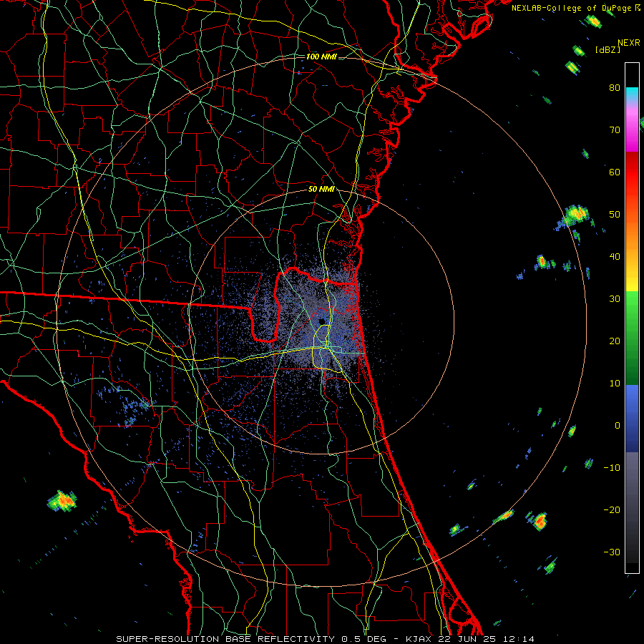Click the 100 NMI range ring label
644x644 pixels.
coord(321,57)
